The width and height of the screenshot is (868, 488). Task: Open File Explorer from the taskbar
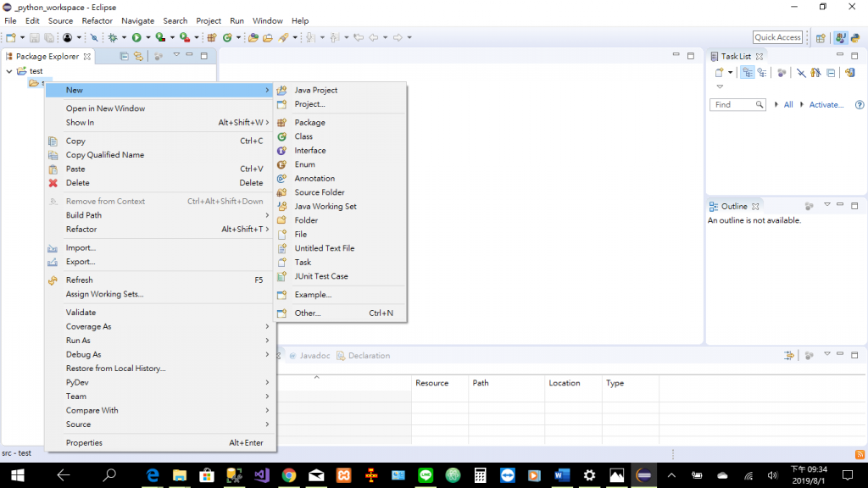[x=180, y=475]
